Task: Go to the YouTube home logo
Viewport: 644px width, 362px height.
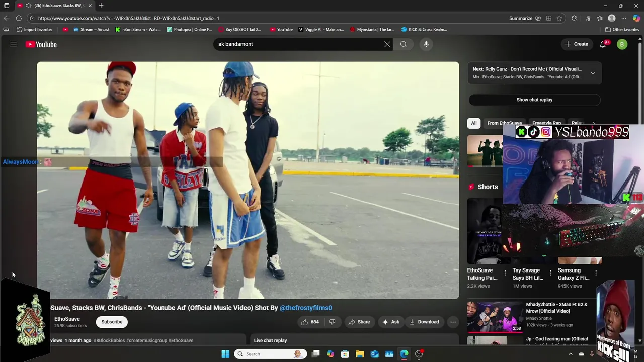Action: click(41, 44)
